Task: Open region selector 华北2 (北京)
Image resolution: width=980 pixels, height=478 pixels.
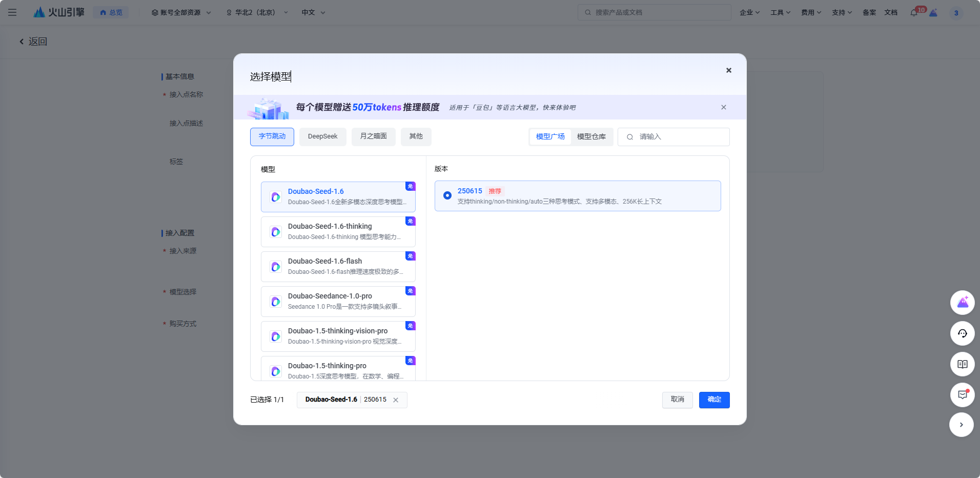Action: tap(257, 12)
